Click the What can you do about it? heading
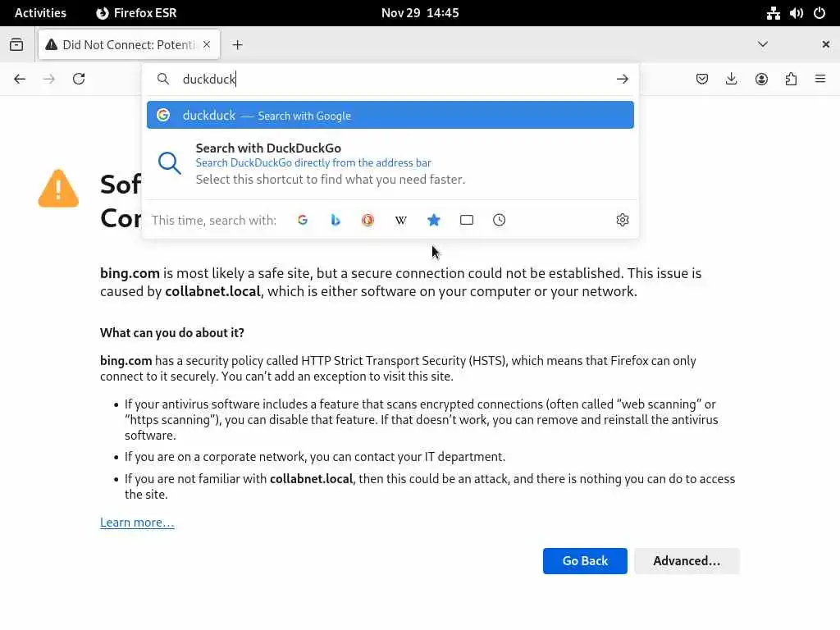The image size is (840, 630). click(x=172, y=333)
